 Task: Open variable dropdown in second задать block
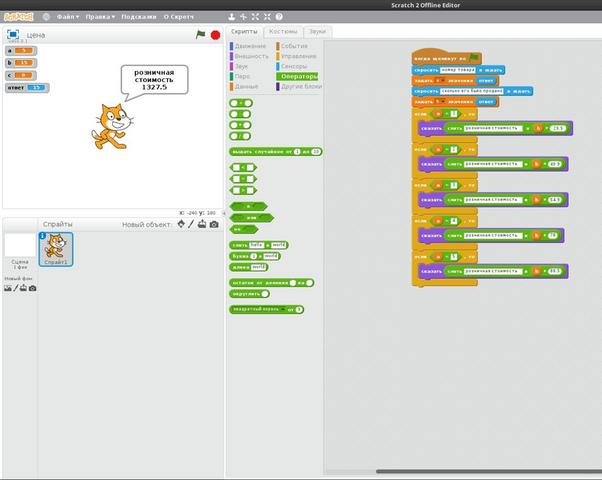pyautogui.click(x=440, y=101)
